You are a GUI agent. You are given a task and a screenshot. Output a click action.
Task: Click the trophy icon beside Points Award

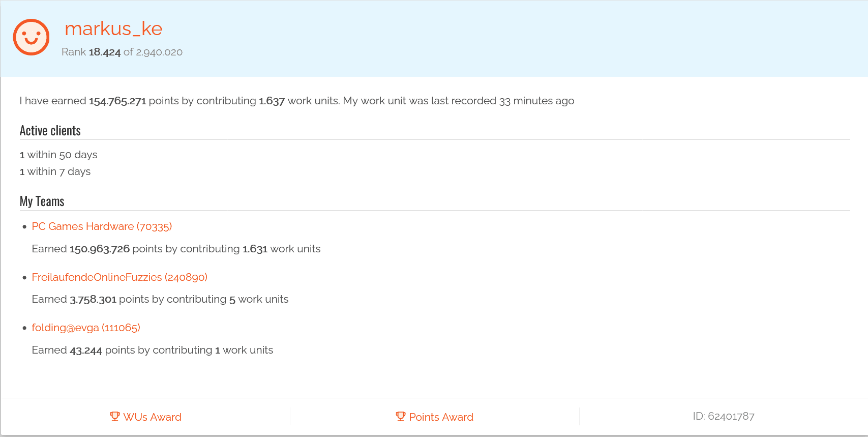401,417
